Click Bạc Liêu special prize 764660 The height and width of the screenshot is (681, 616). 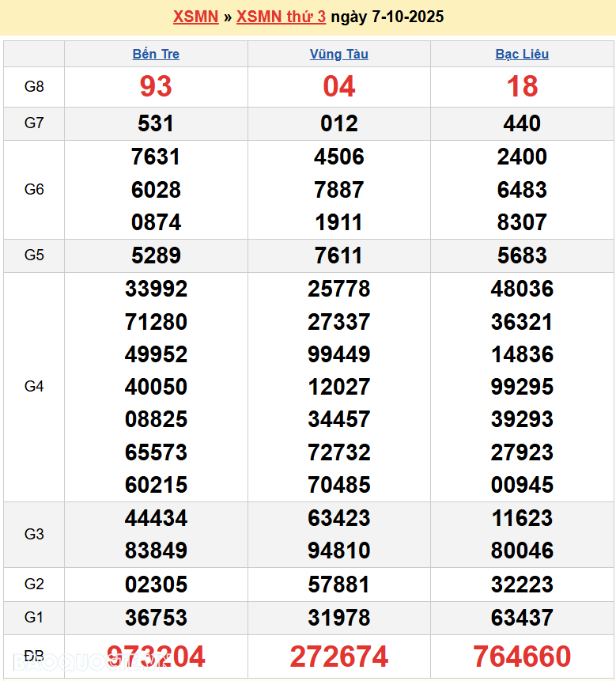(x=522, y=656)
